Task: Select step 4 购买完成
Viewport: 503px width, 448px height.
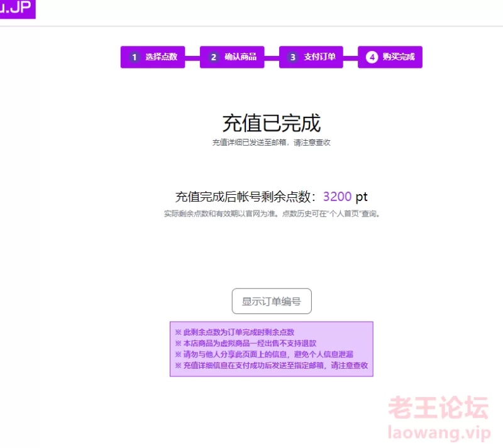Action: [390, 57]
